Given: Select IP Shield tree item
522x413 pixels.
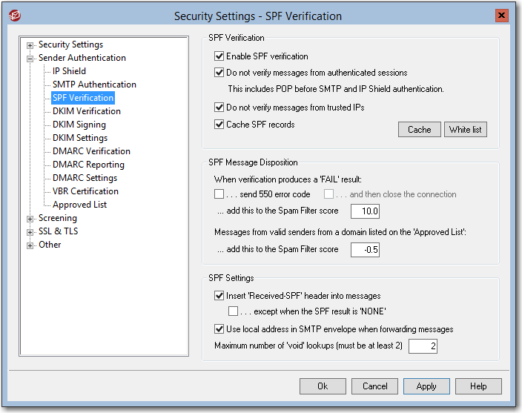Looking at the screenshot, I should click(69, 71).
